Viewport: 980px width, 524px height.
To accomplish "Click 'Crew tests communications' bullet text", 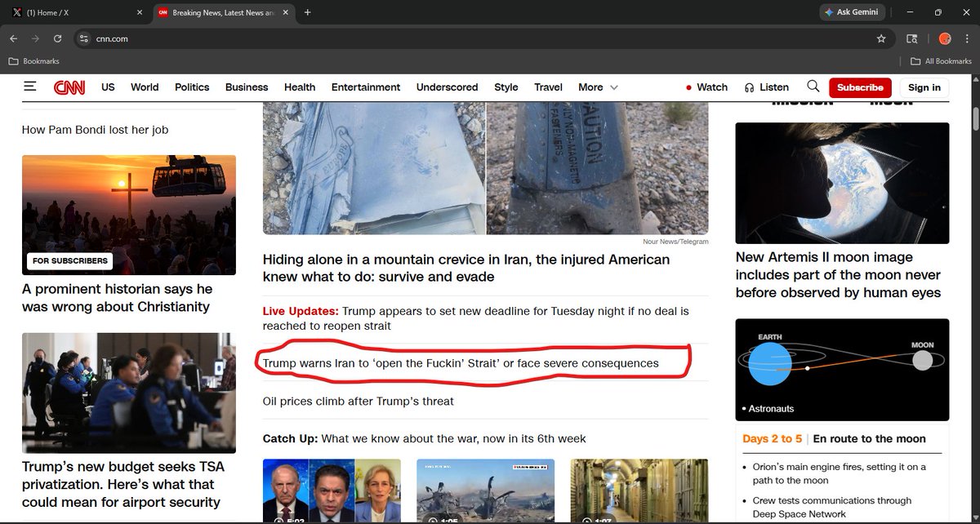I will (832, 507).
